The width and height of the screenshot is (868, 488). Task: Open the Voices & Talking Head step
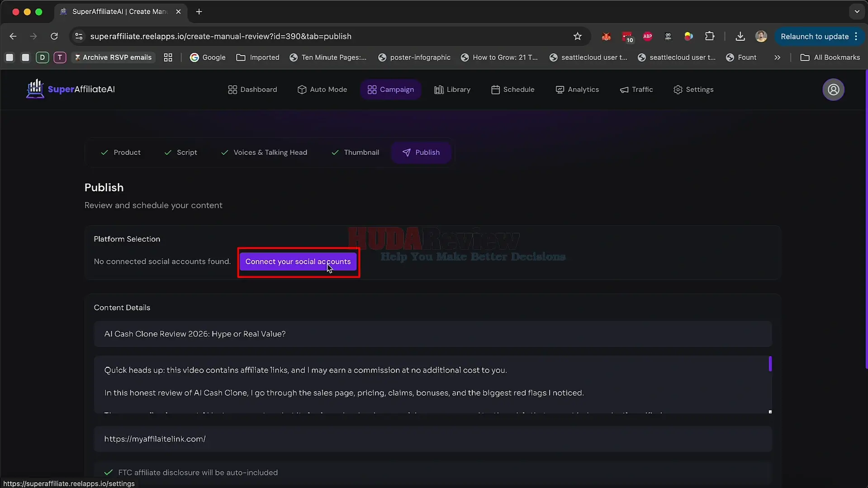click(x=264, y=152)
